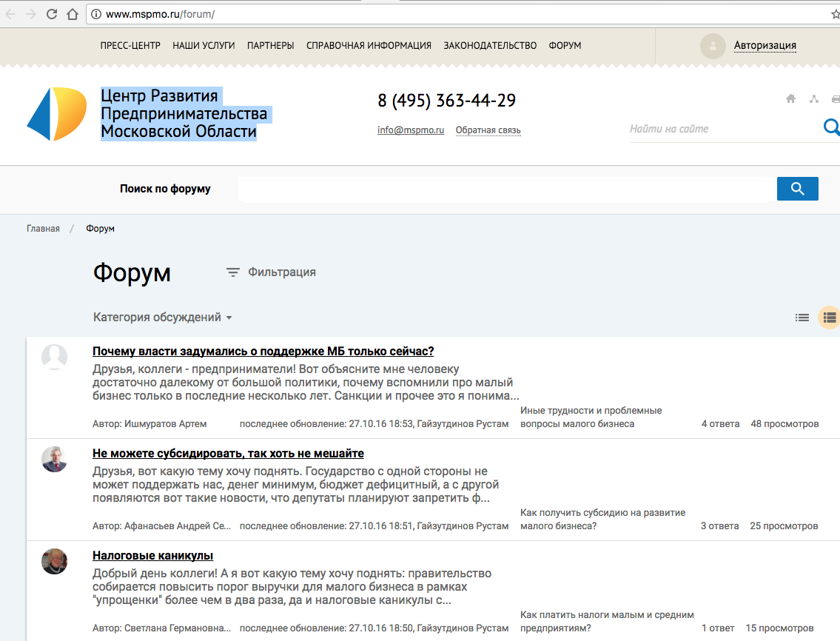Open the Фильтрация filter panel
Viewport: 840px width, 641px height.
click(271, 272)
